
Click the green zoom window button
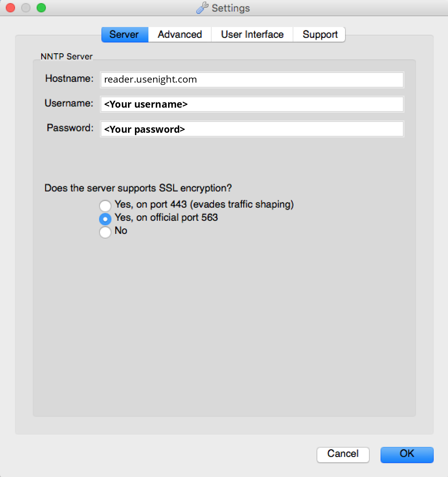point(41,8)
